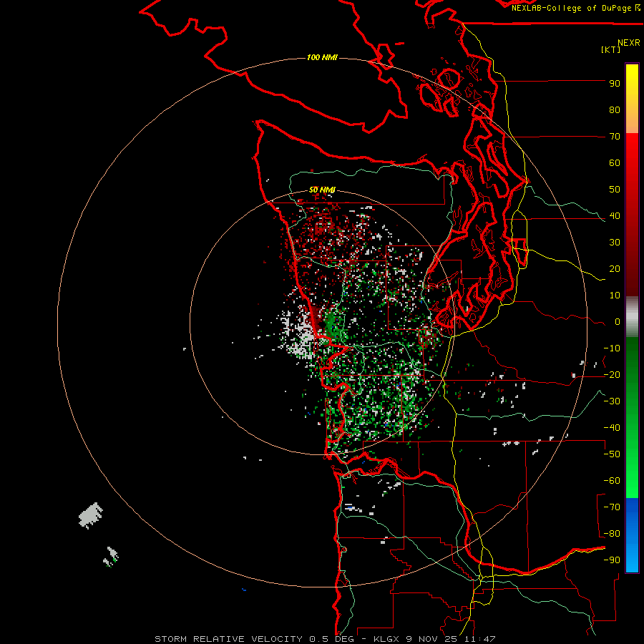Click the large gray offshore echo blob
This screenshot has height=644, width=644.
pyautogui.click(x=90, y=515)
